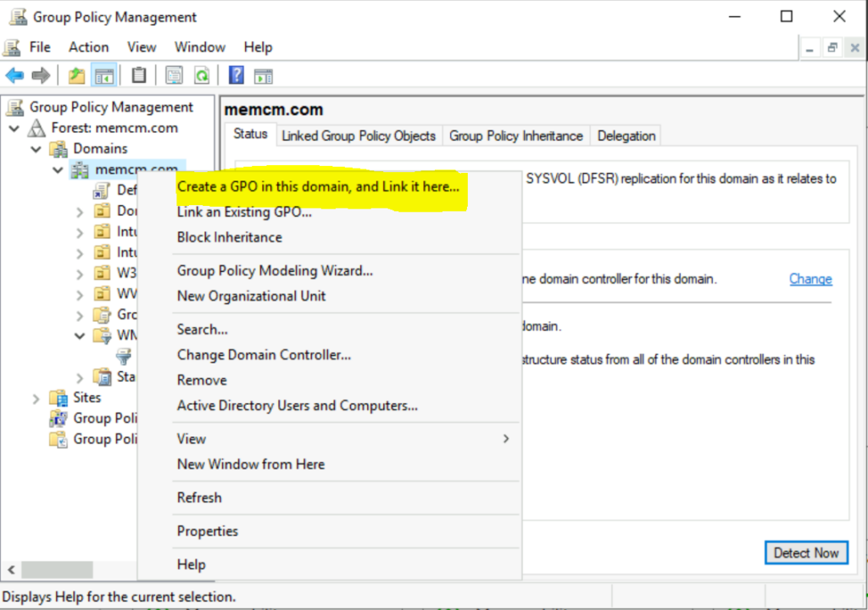Image resolution: width=868 pixels, height=610 pixels.
Task: Switch to Group Policy Inheritance tab
Action: [x=516, y=136]
